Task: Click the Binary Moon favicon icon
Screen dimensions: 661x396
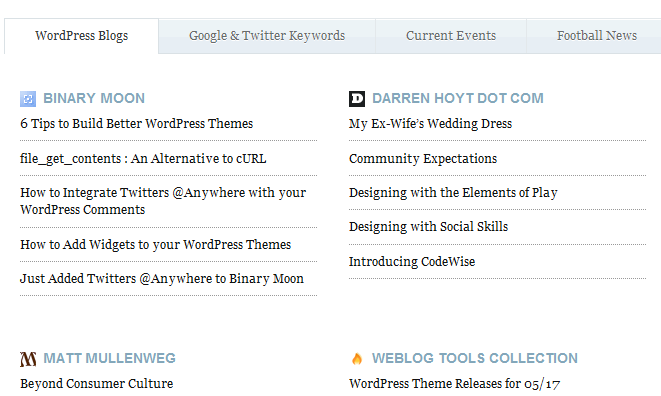Action: pyautogui.click(x=28, y=99)
